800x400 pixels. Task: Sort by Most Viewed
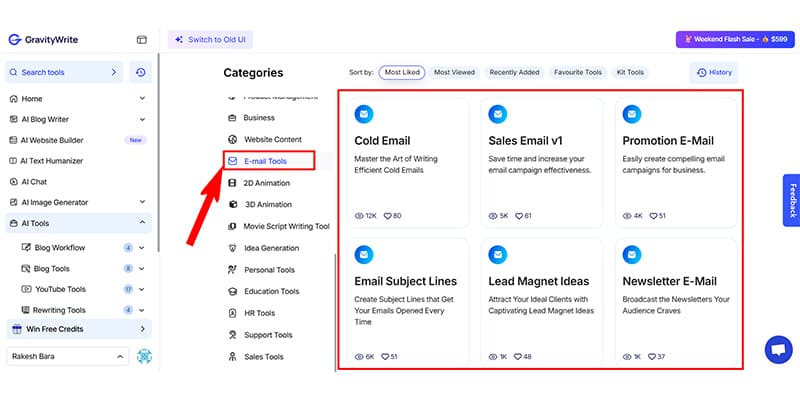454,72
